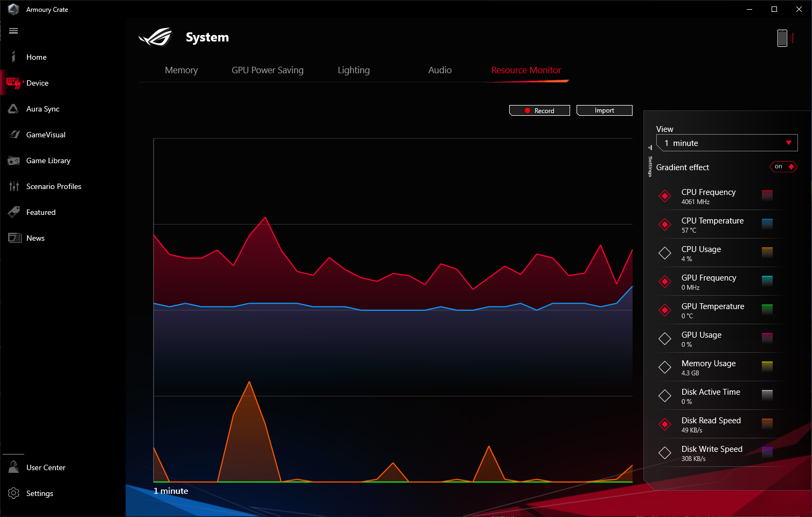Screen dimensions: 812x517
Task: Click the Import button
Action: [605, 110]
